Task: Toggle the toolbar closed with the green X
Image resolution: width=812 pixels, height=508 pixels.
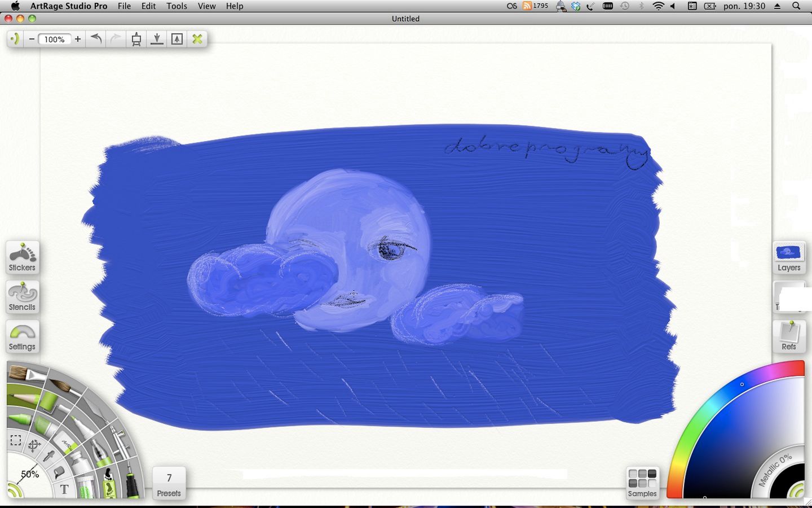Action: 197,39
